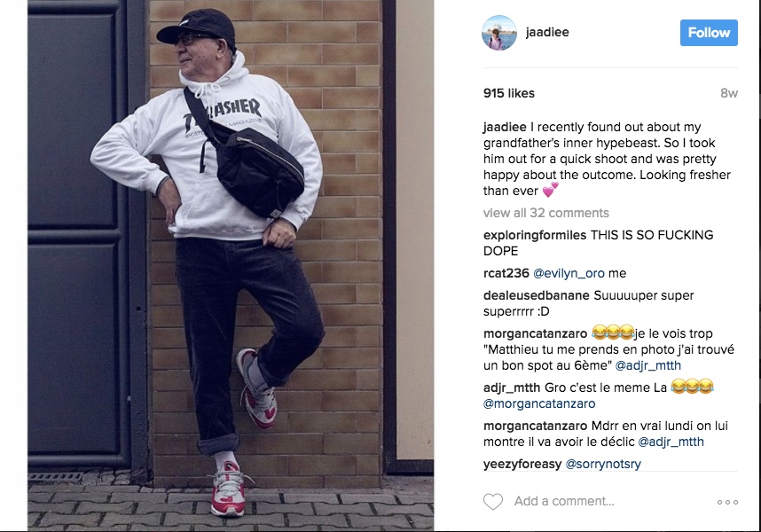Viewport: 761px width, 532px height.
Task: Follow the jaadiee account
Action: [709, 33]
